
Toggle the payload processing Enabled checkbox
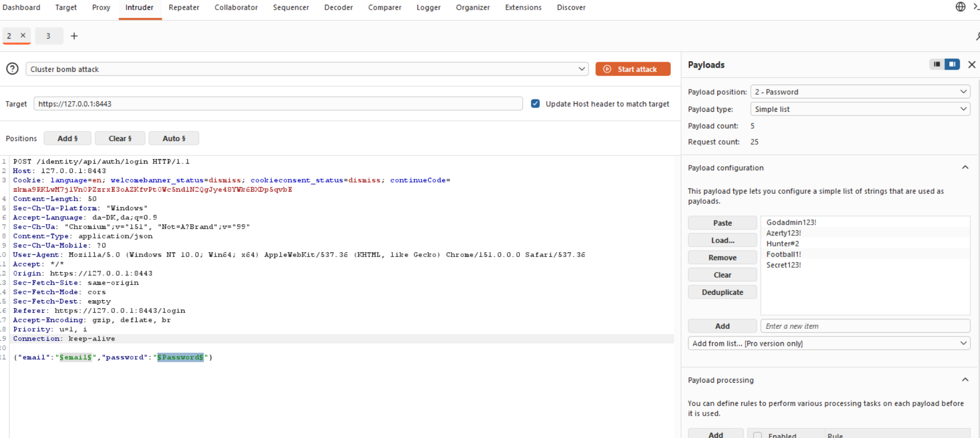pyautogui.click(x=758, y=435)
